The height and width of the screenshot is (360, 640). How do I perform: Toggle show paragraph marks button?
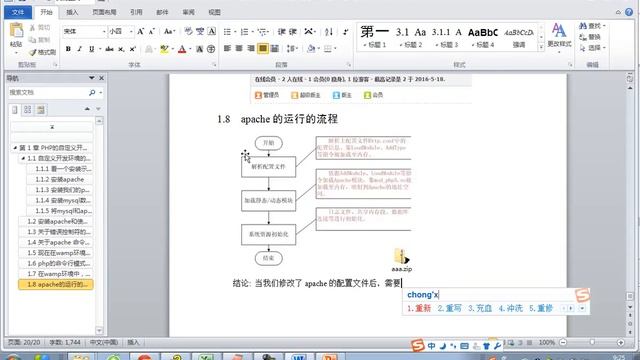346,31
